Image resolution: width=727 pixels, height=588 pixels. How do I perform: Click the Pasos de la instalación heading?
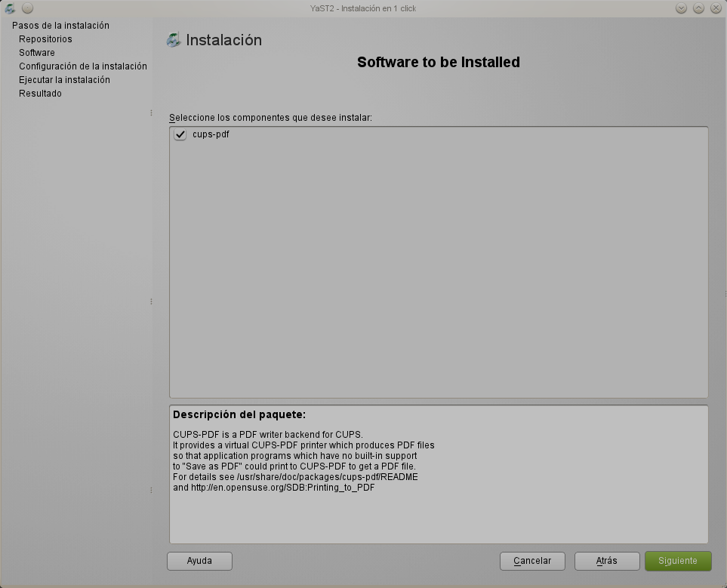(x=60, y=26)
